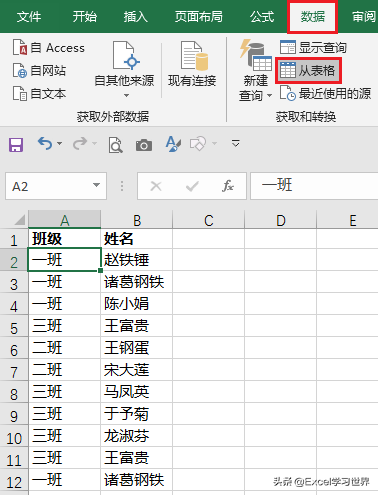Select 王富贵 in row 11
The height and width of the screenshot is (495, 378).
pyautogui.click(x=137, y=458)
